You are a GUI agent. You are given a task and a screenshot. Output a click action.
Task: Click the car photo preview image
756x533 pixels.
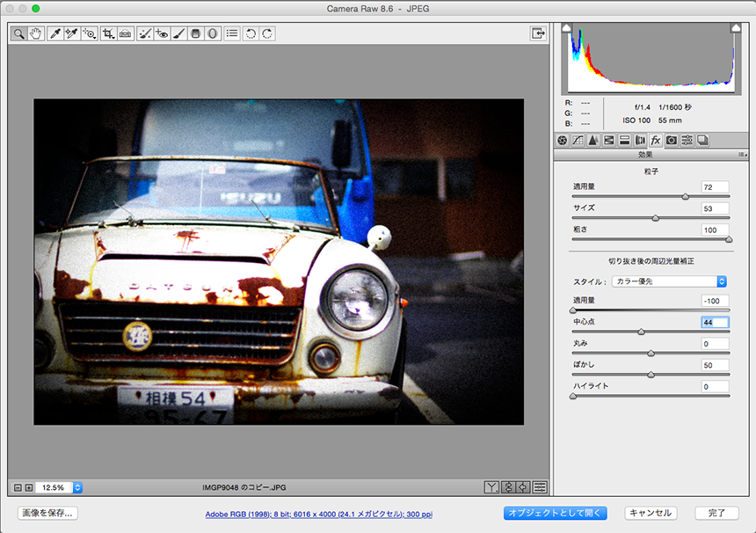(279, 262)
